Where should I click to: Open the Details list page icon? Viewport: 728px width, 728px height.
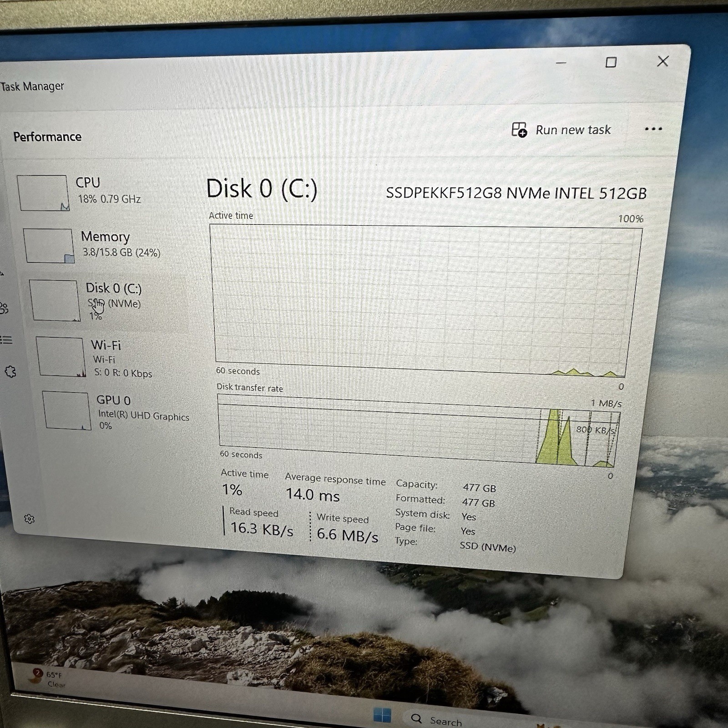(x=5, y=340)
